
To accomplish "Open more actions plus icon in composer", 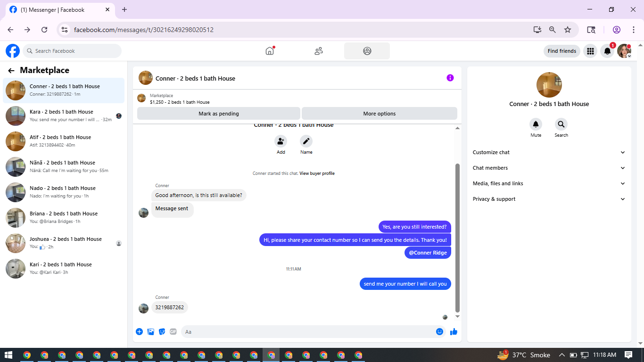I will [140, 332].
